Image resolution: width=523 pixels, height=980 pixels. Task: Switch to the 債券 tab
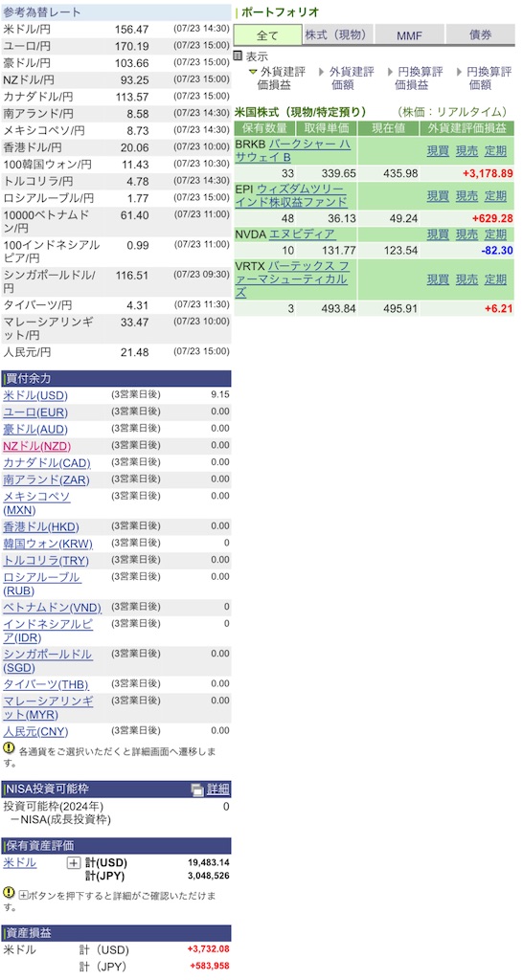480,35
